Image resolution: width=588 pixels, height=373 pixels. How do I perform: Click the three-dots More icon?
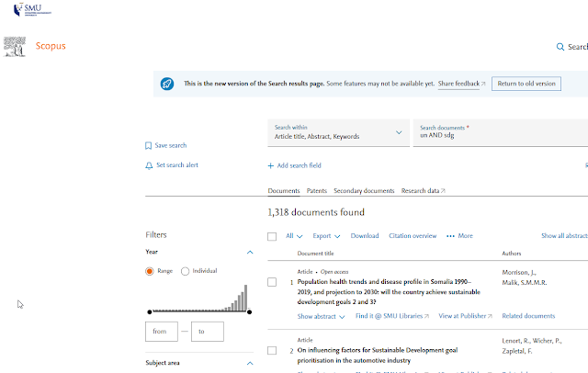[450, 236]
